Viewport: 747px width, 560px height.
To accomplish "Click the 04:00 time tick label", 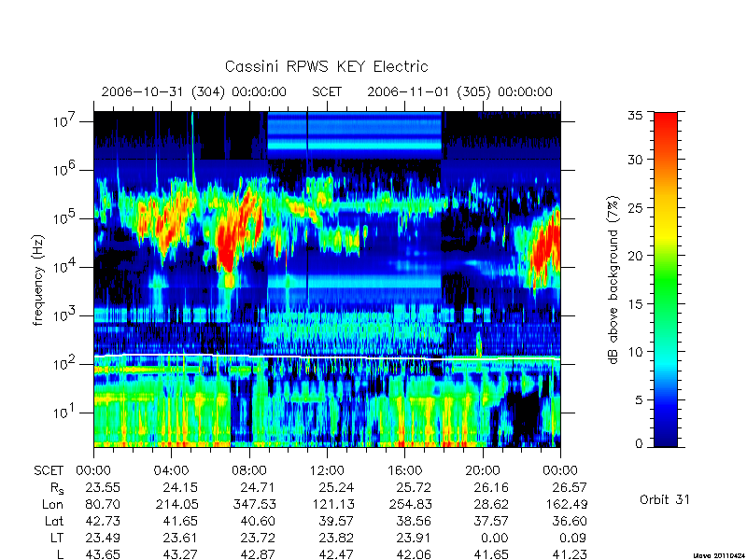I will [171, 470].
